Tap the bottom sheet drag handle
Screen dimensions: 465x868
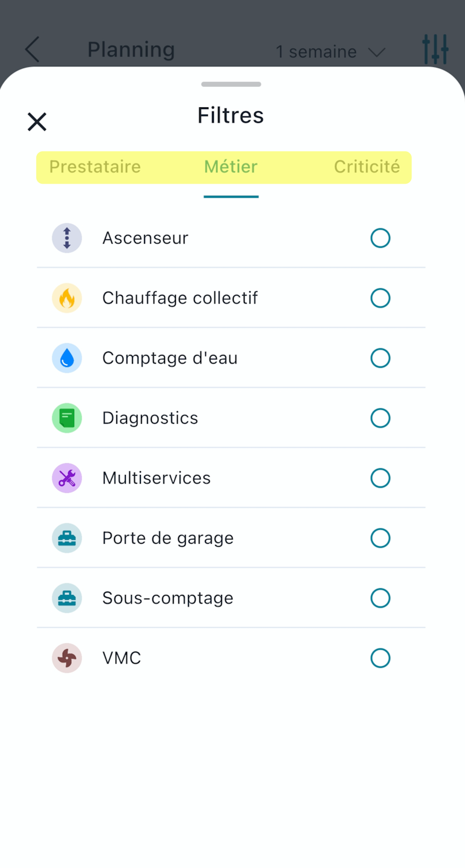tap(231, 84)
